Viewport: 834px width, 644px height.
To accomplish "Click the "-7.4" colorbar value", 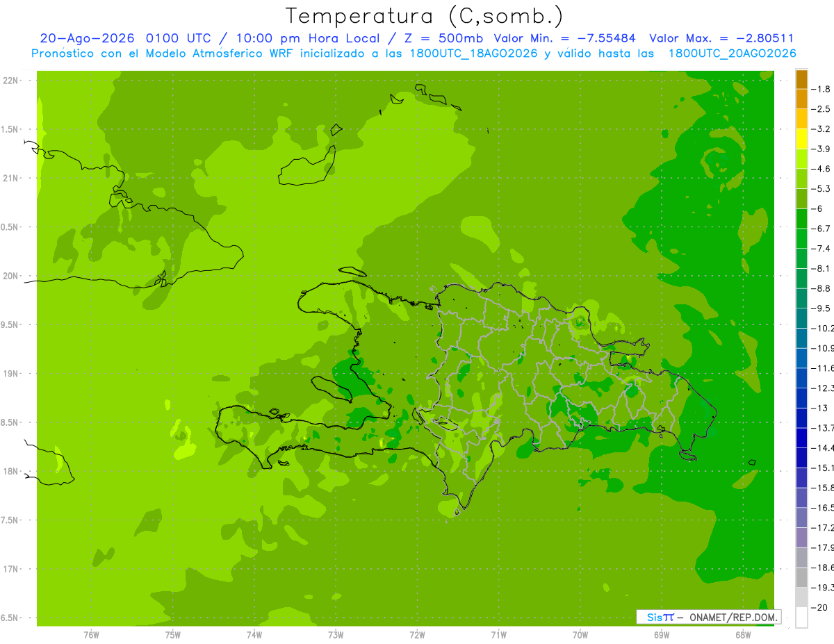I will click(821, 249).
